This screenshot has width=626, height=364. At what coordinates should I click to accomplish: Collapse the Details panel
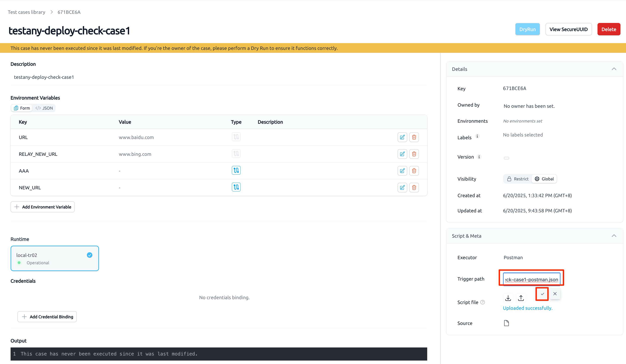614,69
